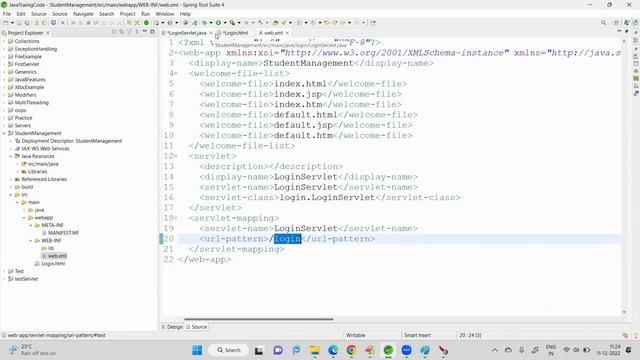Switch to the Design tab of the XML editor
The height and width of the screenshot is (360, 640).
coord(172,327)
